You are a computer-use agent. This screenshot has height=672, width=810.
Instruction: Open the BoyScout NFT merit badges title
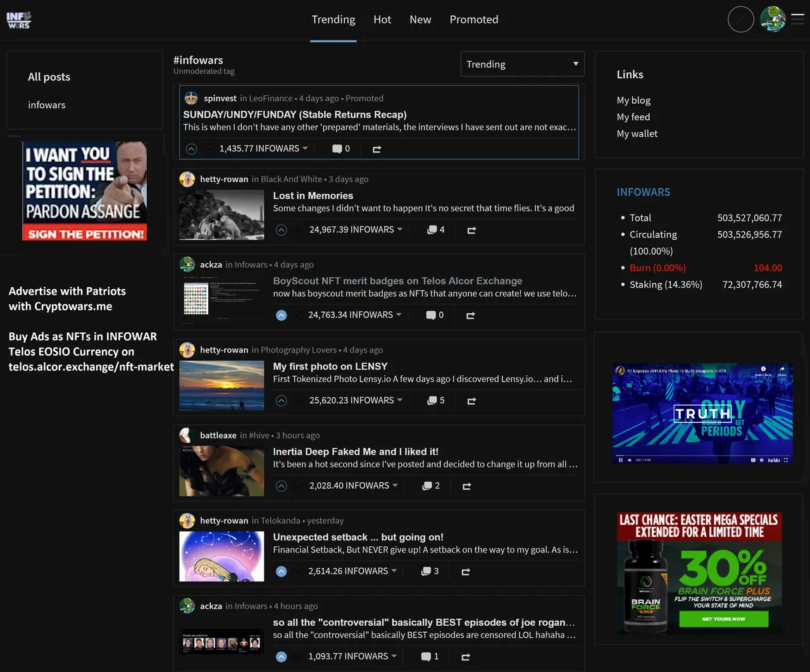397,281
